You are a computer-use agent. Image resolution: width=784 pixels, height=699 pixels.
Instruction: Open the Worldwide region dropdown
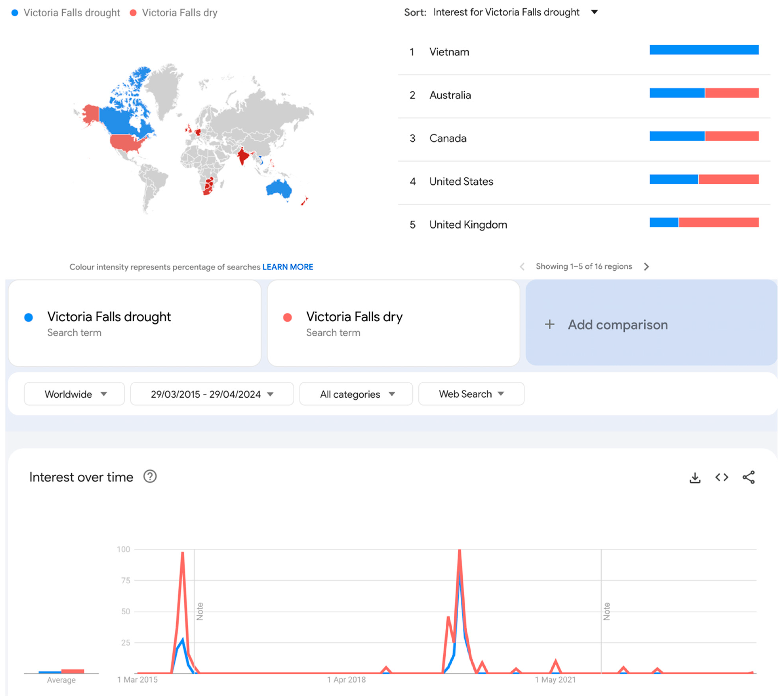pos(74,394)
